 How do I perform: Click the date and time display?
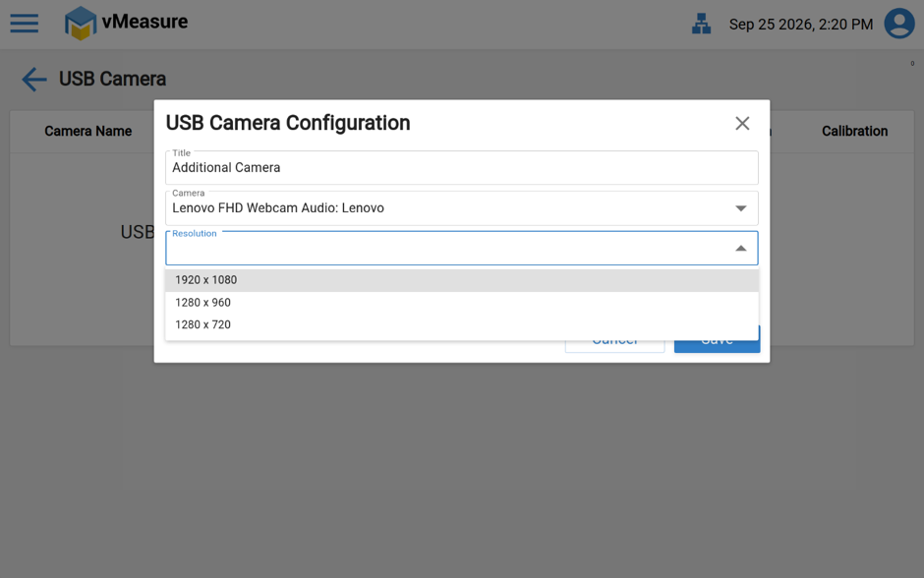point(801,25)
